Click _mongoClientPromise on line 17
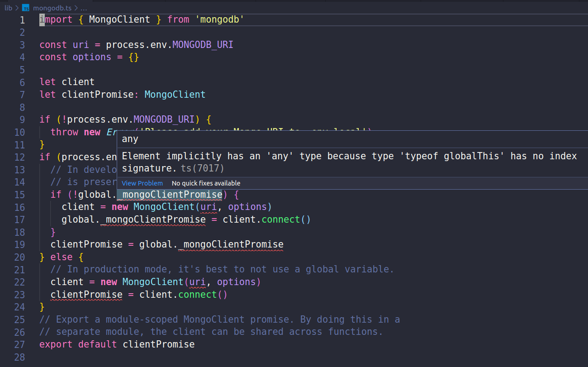 pos(153,219)
